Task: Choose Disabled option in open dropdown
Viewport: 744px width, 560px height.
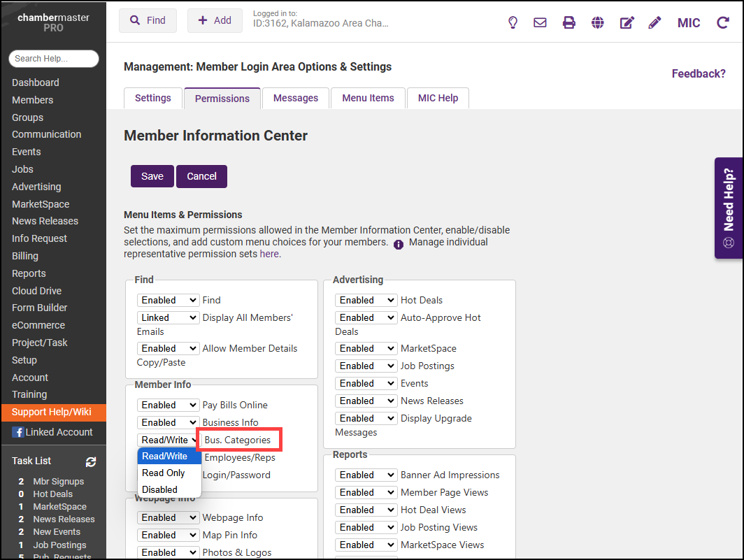Action: [x=159, y=489]
